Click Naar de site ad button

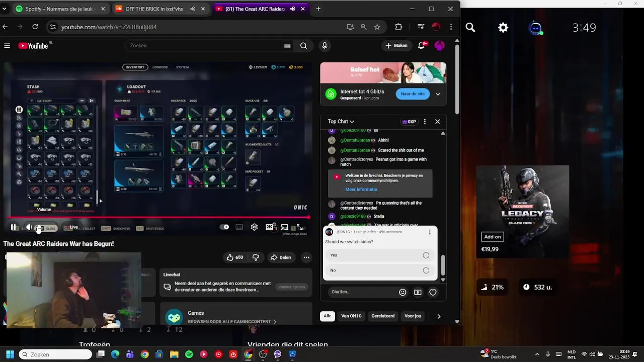413,94
